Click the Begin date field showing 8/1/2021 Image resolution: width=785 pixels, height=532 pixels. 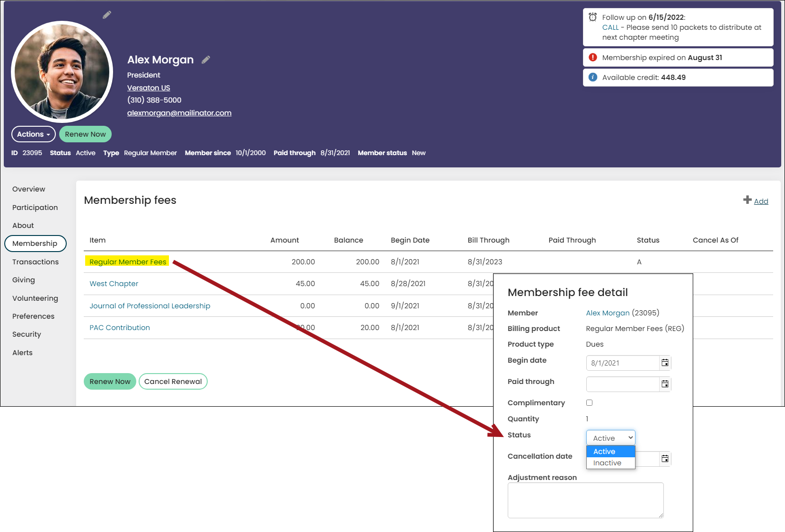click(623, 363)
